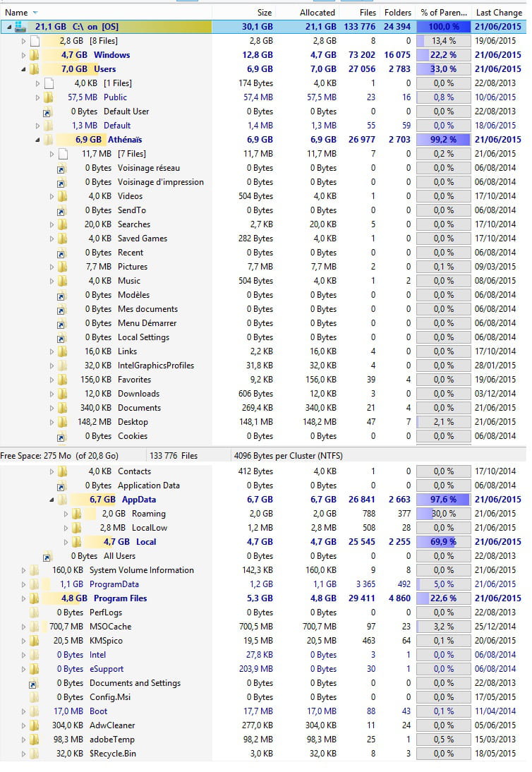Click the Default User shortcut icon
This screenshot has height=772, width=532.
coord(47,112)
